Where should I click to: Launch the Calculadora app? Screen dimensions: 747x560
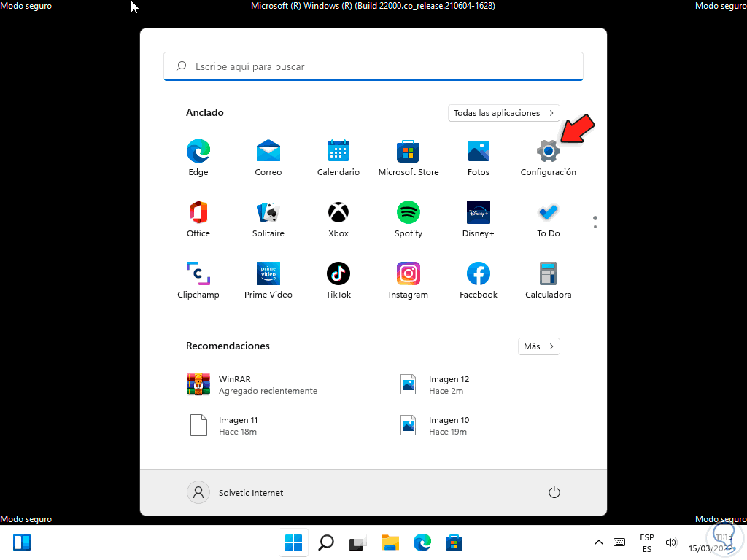click(549, 281)
